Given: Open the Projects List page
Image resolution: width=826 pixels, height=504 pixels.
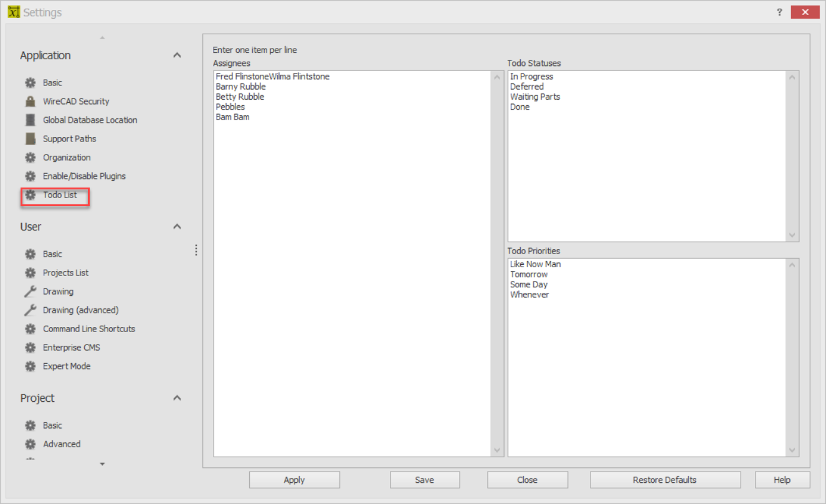Looking at the screenshot, I should (65, 272).
